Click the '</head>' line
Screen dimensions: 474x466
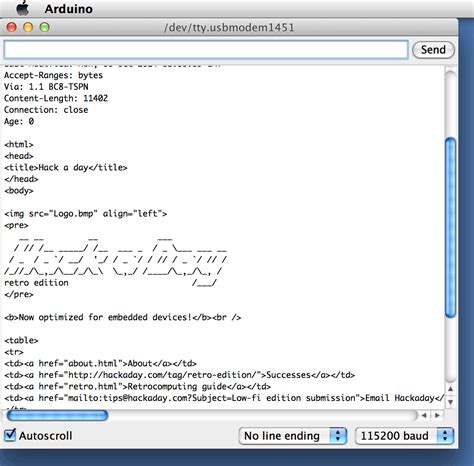click(21, 179)
